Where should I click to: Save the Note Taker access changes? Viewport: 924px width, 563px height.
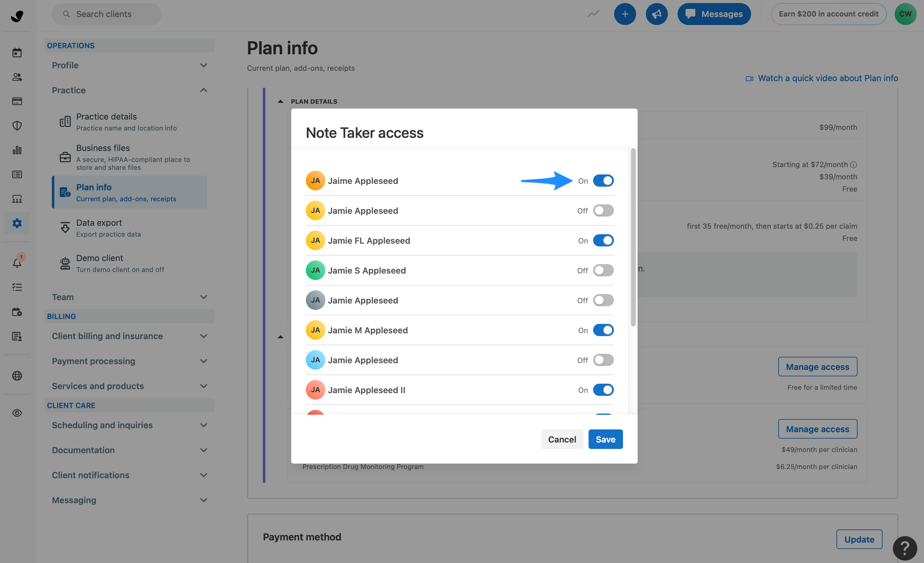605,439
